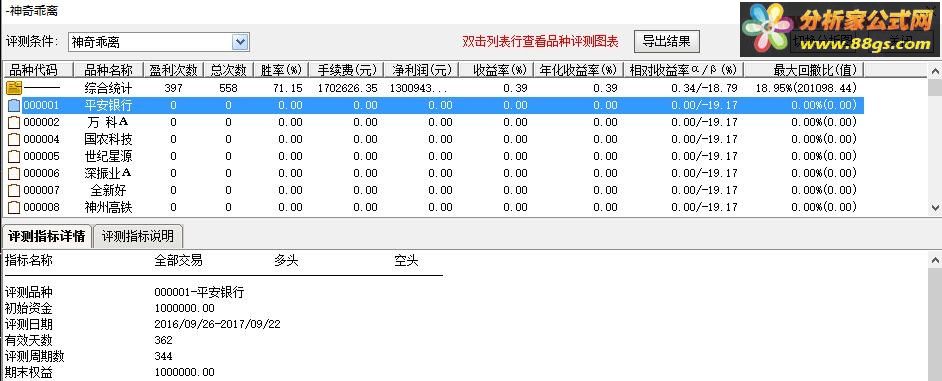This screenshot has height=381, width=942.
Task: Click the file icon beside 000008 神州高铁
Action: point(14,208)
